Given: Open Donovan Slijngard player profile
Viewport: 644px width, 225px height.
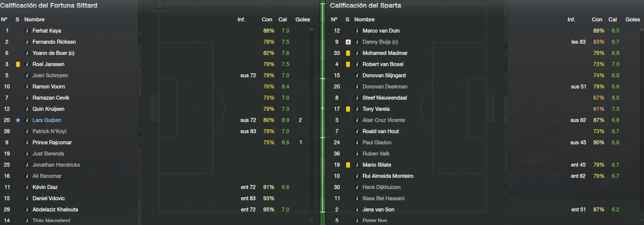Looking at the screenshot, I should pyautogui.click(x=384, y=75).
